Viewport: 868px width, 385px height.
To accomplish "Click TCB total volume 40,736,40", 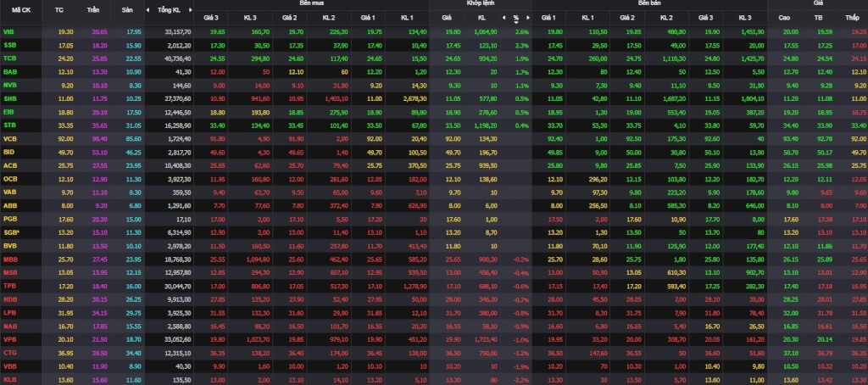I will click(x=178, y=59).
